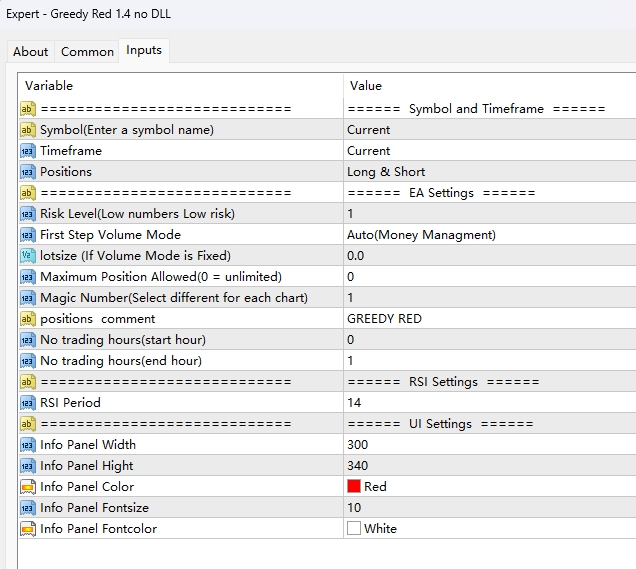Select the Inputs tab

coord(144,51)
